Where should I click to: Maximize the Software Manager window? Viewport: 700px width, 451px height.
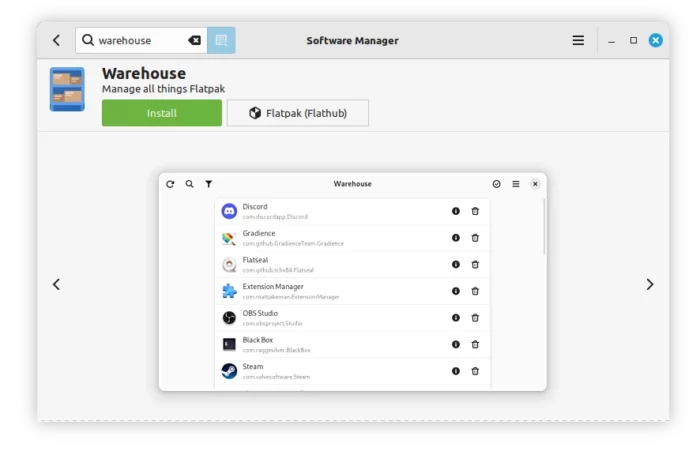(633, 41)
